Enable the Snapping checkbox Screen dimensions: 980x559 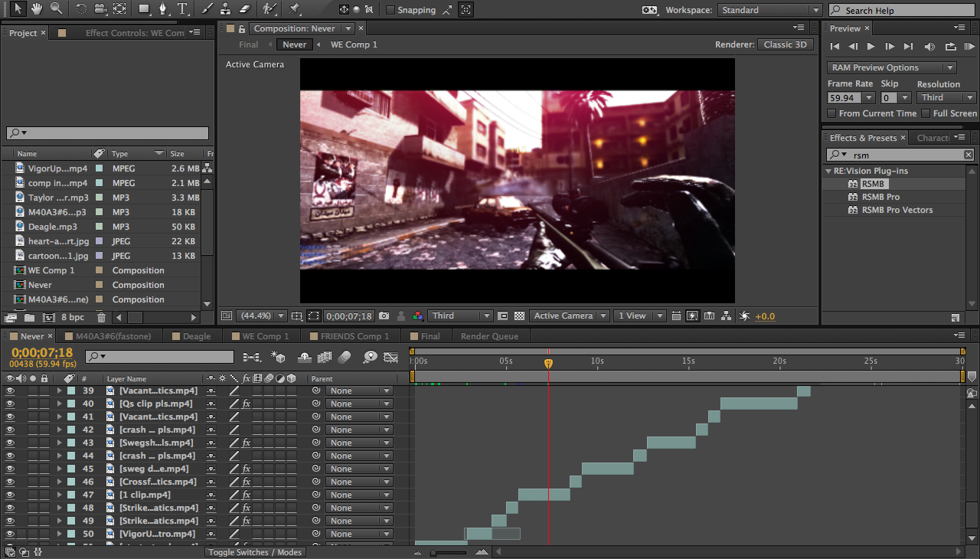pos(390,10)
